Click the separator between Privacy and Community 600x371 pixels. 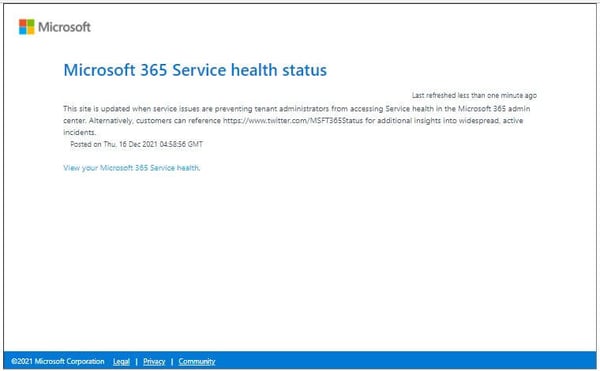pyautogui.click(x=172, y=361)
